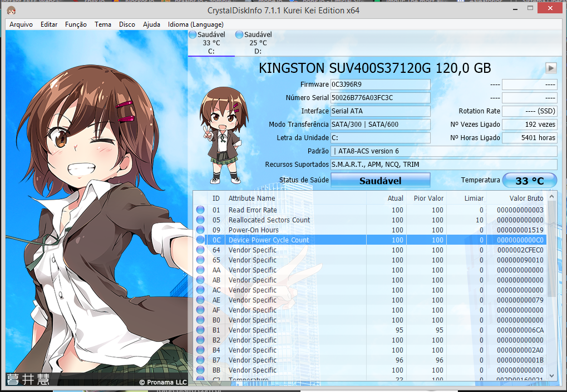Click raw value 000000090010
The width and height of the screenshot is (567, 392).
click(x=520, y=260)
